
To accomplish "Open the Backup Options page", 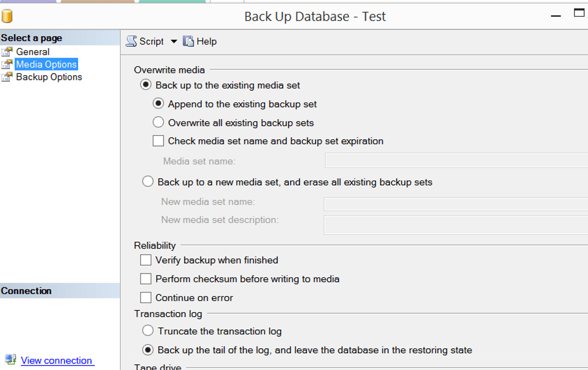I will coord(49,77).
